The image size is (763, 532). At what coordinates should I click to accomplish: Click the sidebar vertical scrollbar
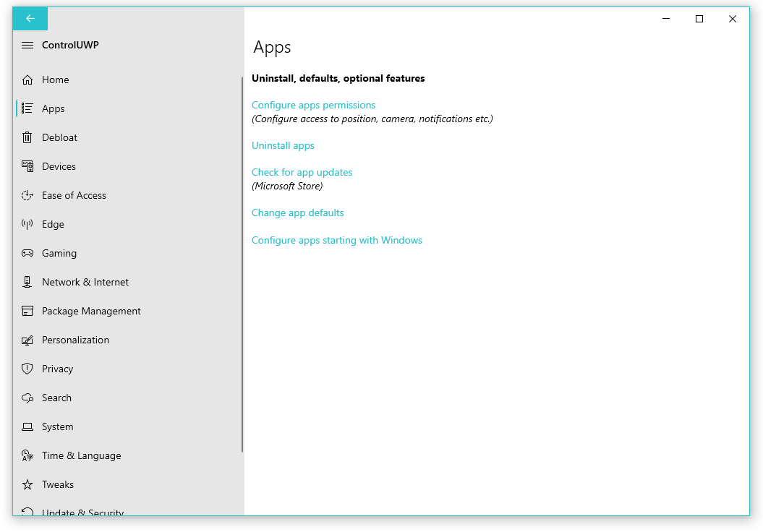[x=242, y=265]
